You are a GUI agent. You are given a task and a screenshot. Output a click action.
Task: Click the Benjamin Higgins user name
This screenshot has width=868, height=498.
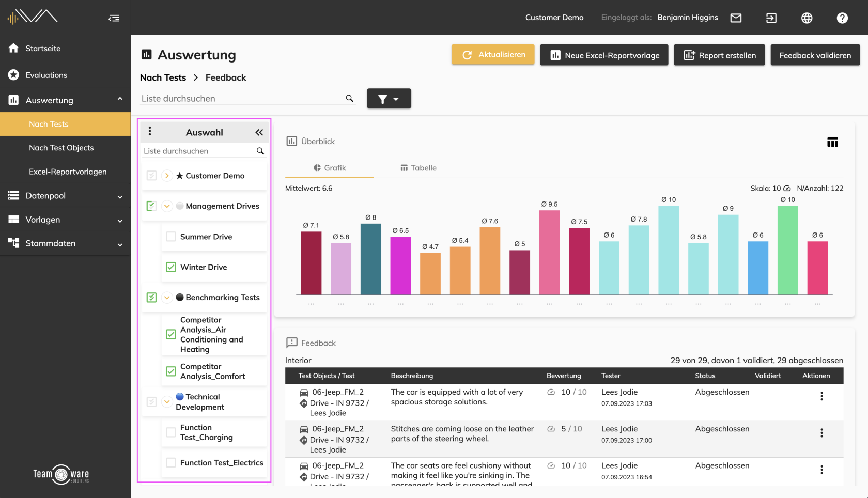tap(688, 18)
